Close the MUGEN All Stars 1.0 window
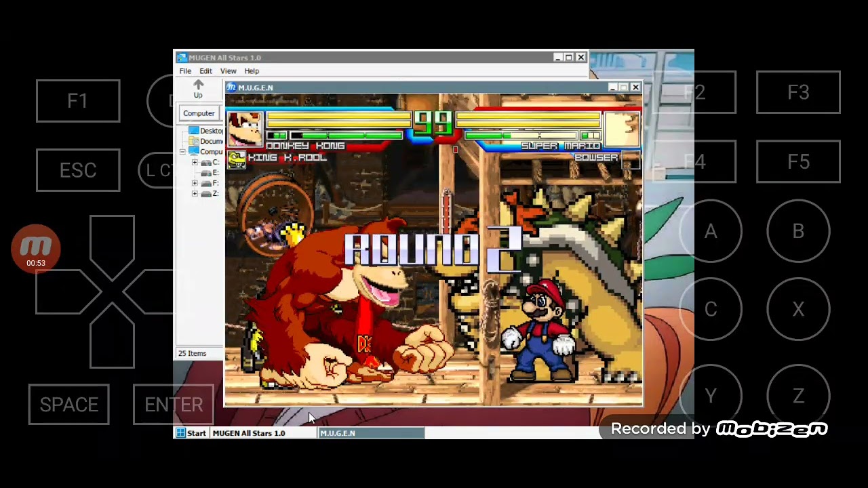Image resolution: width=868 pixels, height=488 pixels. pyautogui.click(x=580, y=58)
